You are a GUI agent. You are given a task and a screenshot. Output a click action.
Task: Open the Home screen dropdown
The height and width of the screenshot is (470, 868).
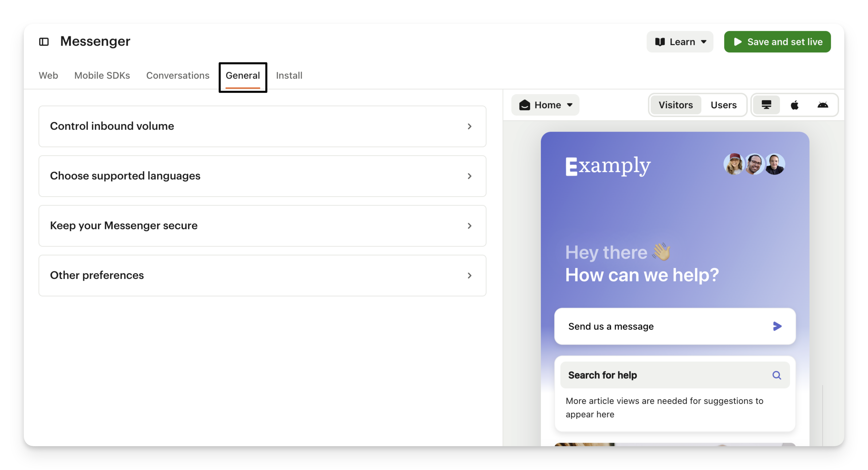(545, 105)
